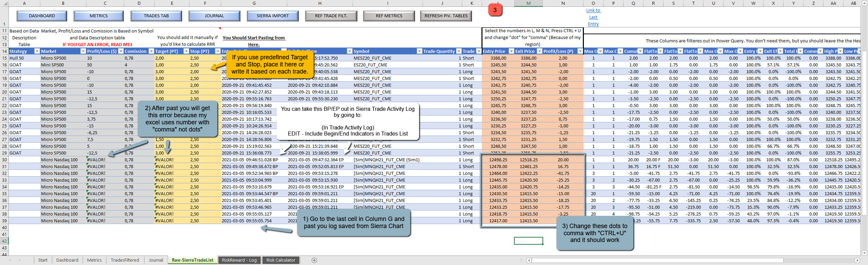Open the Market column filter dropdown

click(x=83, y=51)
